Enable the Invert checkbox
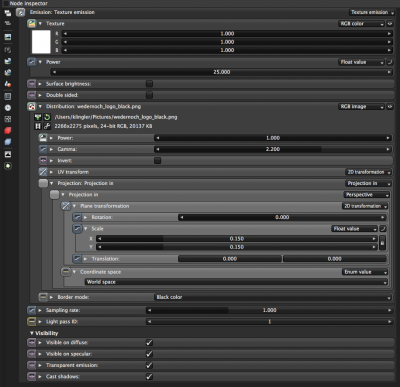400x387 pixels. click(x=157, y=160)
